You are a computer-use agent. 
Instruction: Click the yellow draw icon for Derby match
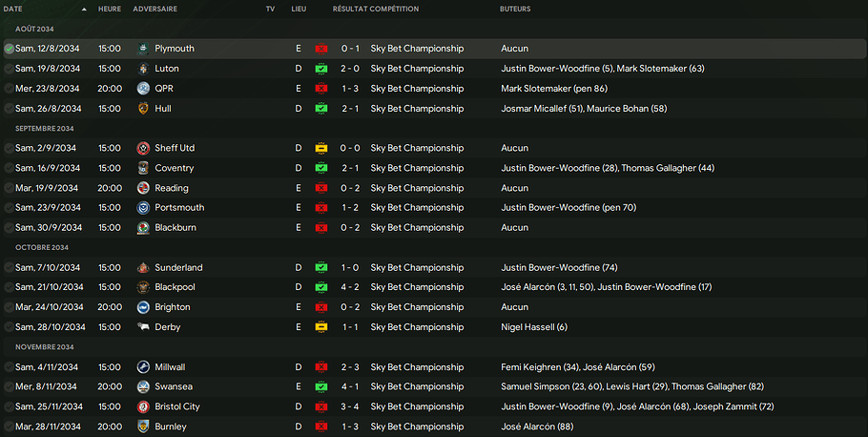pyautogui.click(x=321, y=327)
